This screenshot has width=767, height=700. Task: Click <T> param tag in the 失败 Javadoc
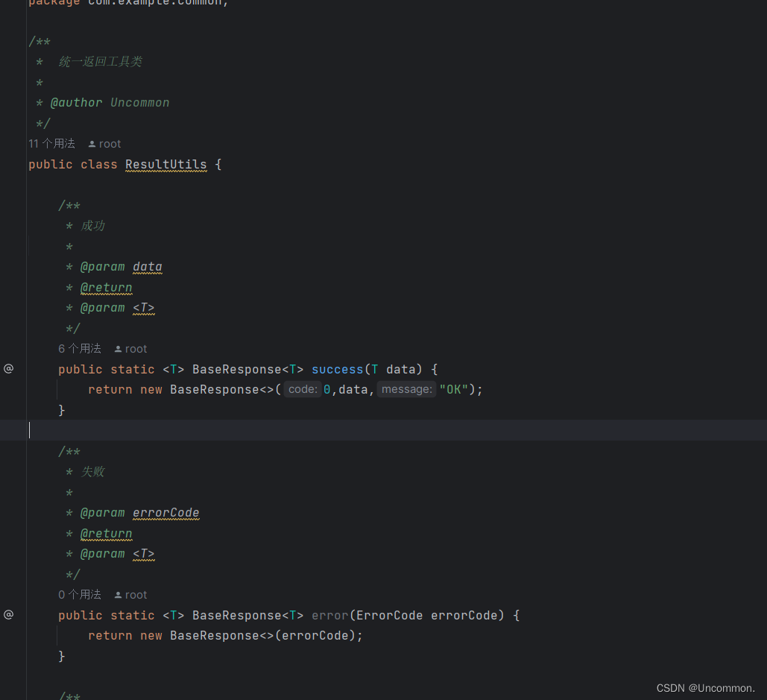[144, 554]
